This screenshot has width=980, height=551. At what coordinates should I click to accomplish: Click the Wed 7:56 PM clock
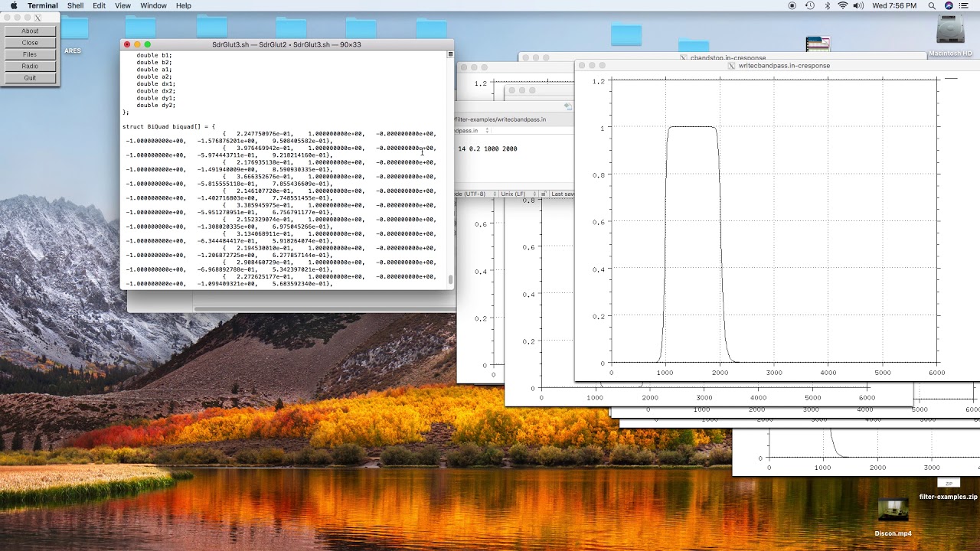(894, 5)
